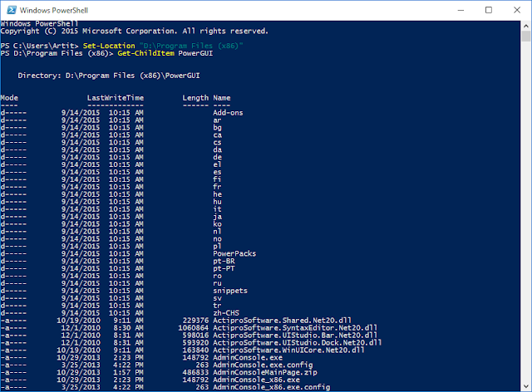Click the snippets directory name
This screenshot has width=532, height=392.
230,291
